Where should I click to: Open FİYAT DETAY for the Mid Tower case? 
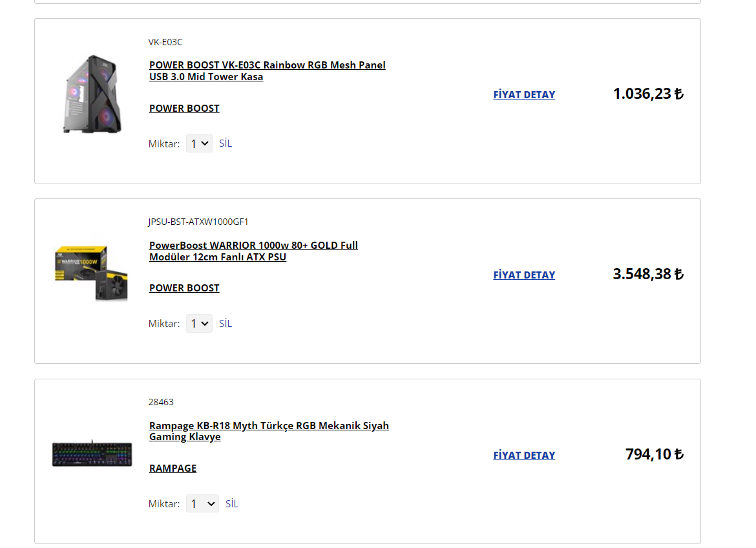pyautogui.click(x=524, y=94)
